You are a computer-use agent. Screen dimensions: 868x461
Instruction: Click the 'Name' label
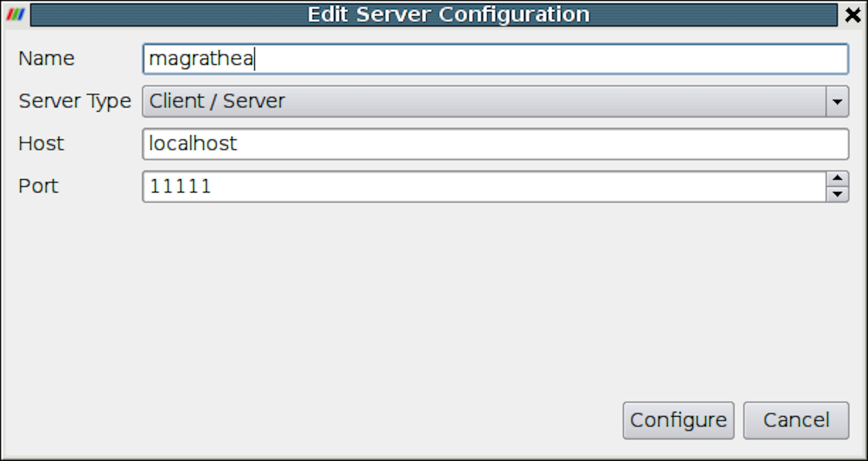pyautogui.click(x=46, y=59)
